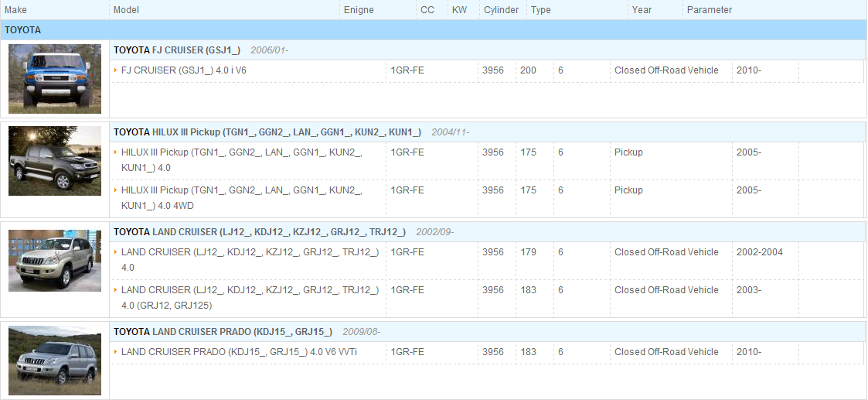The height and width of the screenshot is (400, 868).
Task: Open HILUX III Pickup 4.0 4WD row
Action: (242, 198)
